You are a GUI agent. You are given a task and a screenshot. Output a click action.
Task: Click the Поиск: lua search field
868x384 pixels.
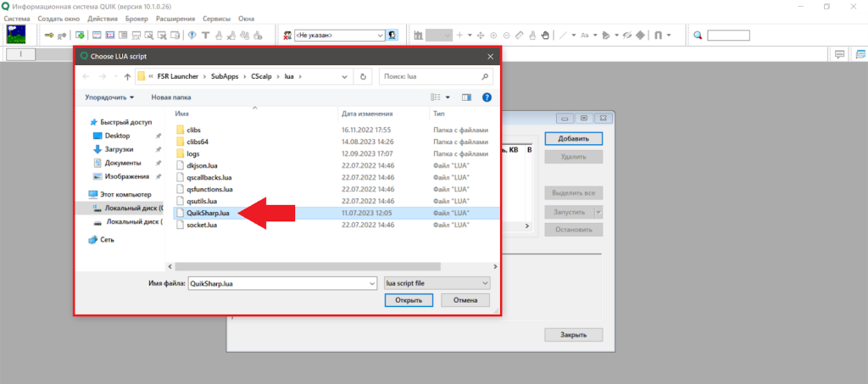[x=436, y=76]
